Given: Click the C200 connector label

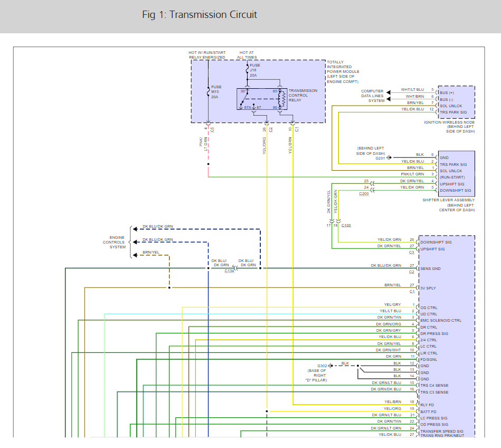Looking at the screenshot, I should click(364, 194).
